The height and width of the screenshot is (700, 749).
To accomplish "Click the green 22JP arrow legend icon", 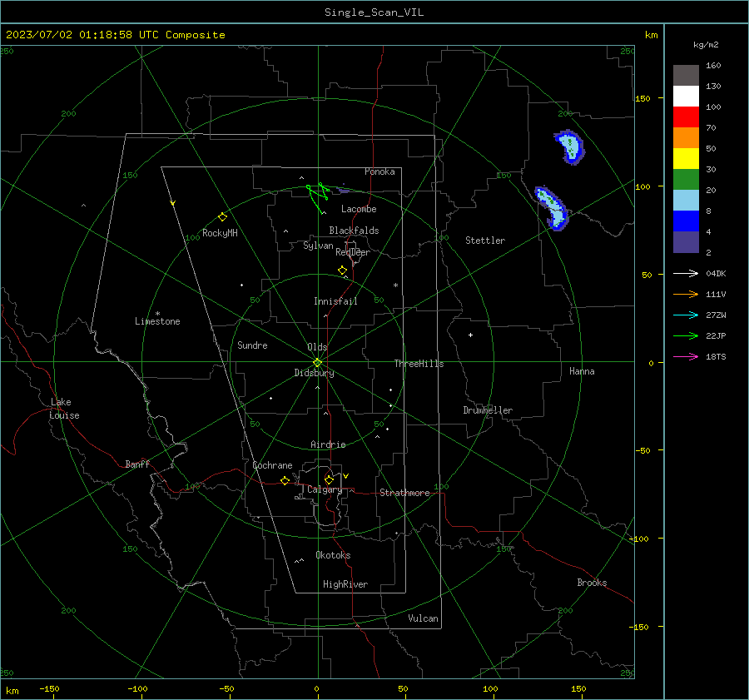I will click(686, 336).
